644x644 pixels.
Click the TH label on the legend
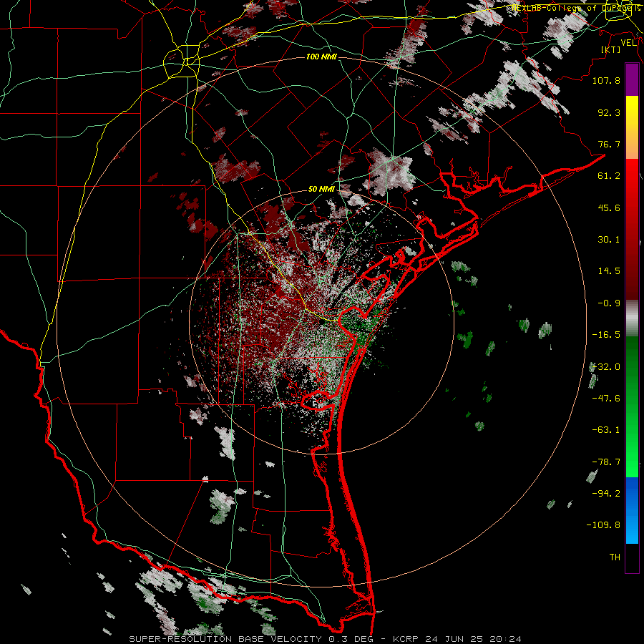click(615, 557)
